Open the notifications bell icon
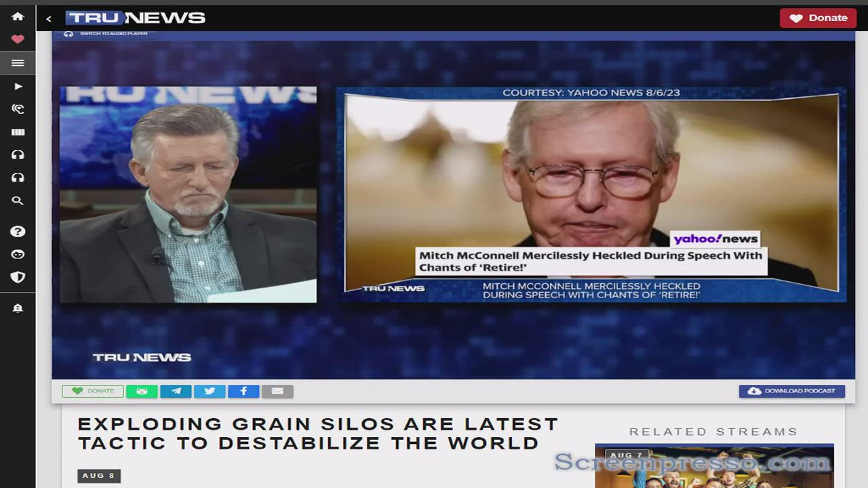Image resolution: width=868 pixels, height=488 pixels. (18, 308)
